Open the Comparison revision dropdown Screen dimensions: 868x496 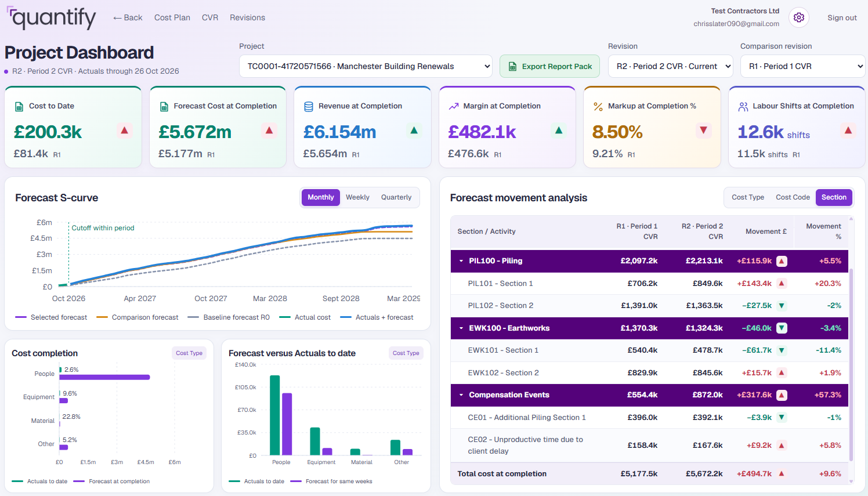tap(803, 66)
